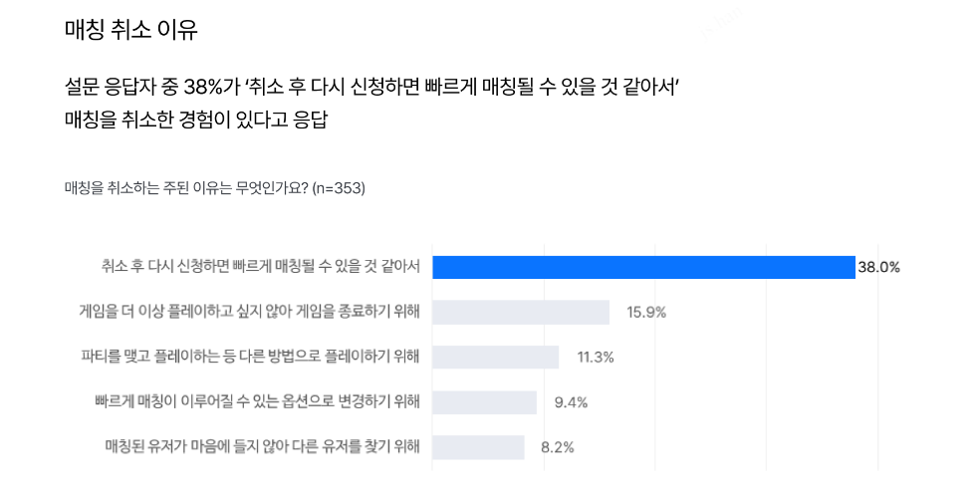
Task: Click the survey question text with n=353
Action: (x=214, y=188)
